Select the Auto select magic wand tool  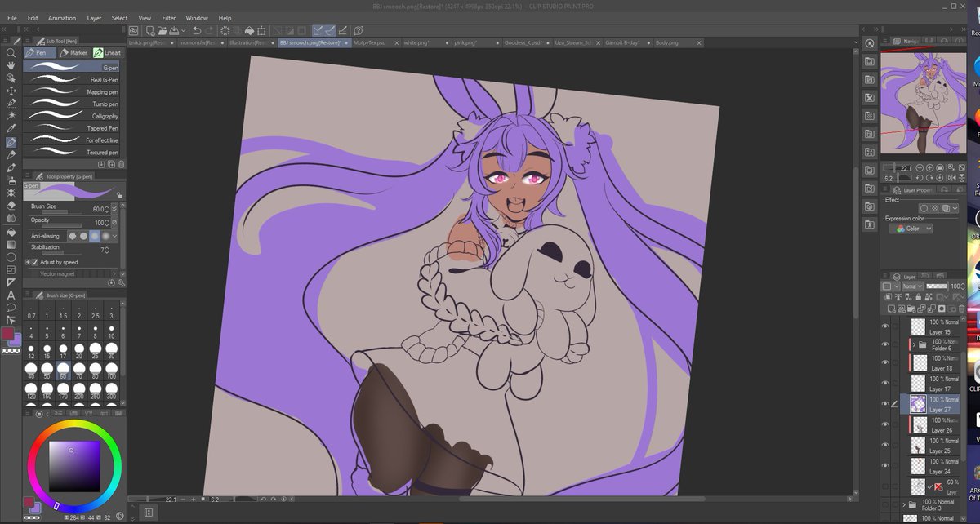pyautogui.click(x=11, y=116)
